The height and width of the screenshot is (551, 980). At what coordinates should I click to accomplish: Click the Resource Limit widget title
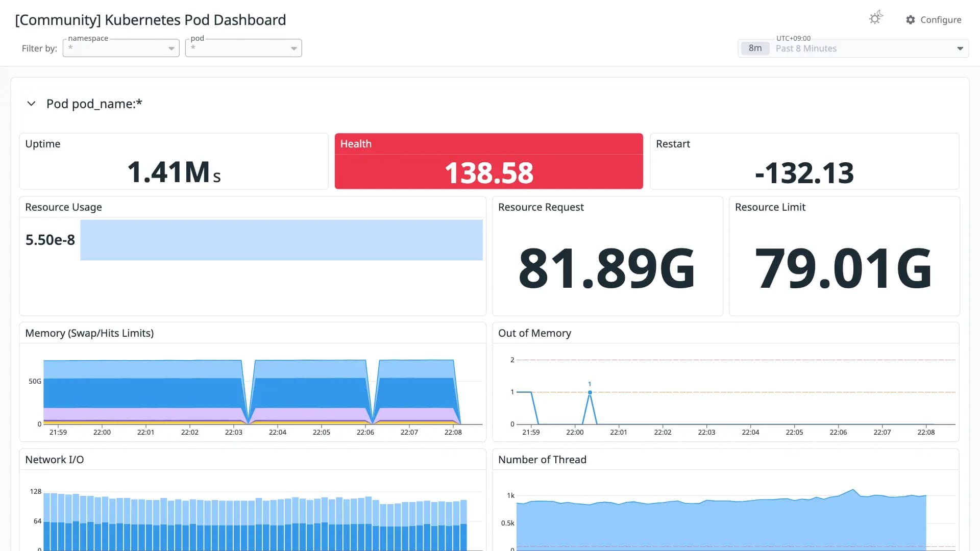(770, 207)
